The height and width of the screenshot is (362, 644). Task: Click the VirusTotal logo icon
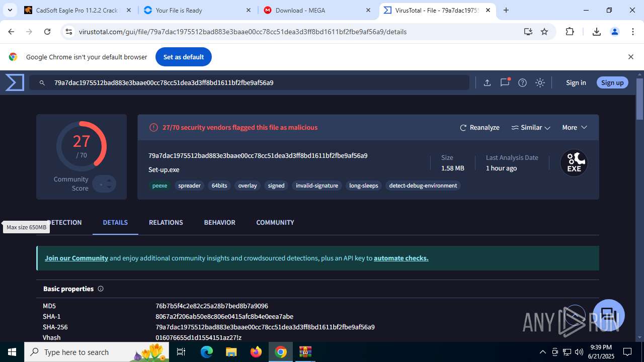[15, 82]
